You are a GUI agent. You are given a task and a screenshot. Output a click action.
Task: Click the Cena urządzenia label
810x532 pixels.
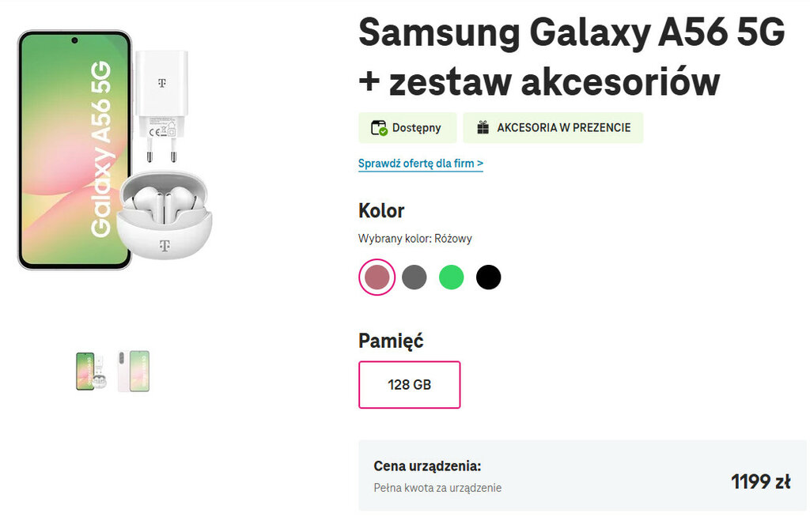[x=427, y=466]
